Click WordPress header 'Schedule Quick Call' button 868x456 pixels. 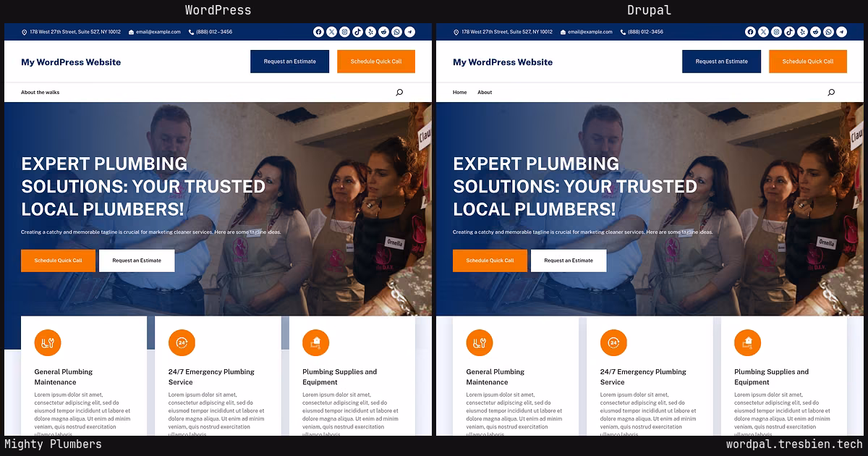point(376,62)
